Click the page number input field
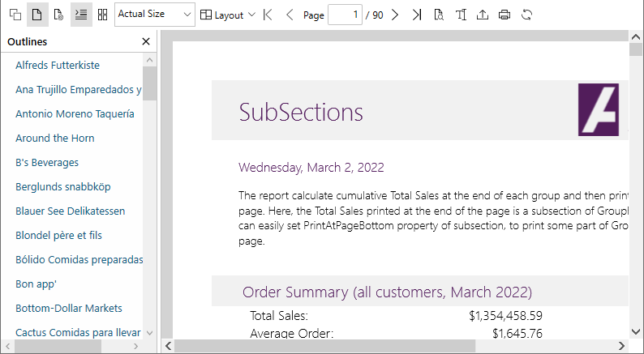Viewport: 644px width, 354px height. tap(345, 15)
